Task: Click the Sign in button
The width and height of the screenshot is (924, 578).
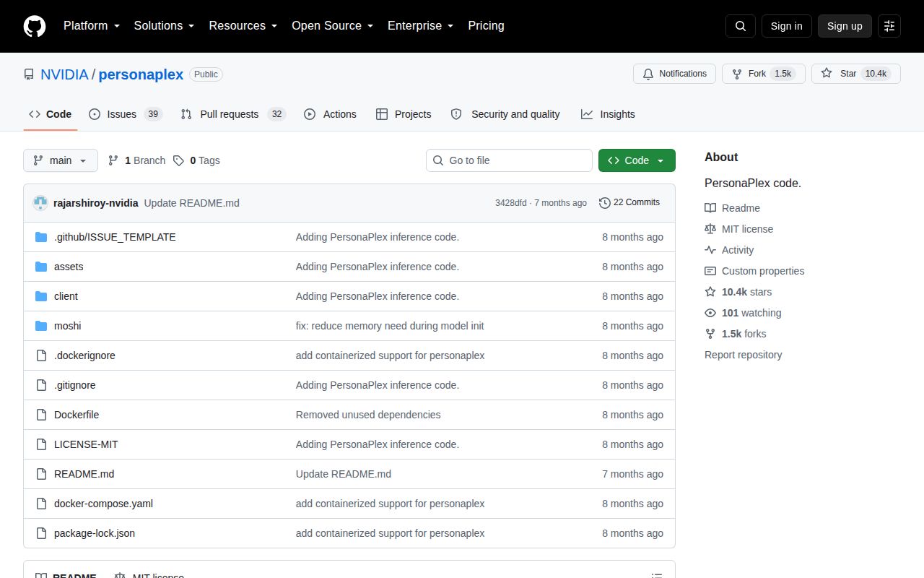Action: [x=786, y=26]
